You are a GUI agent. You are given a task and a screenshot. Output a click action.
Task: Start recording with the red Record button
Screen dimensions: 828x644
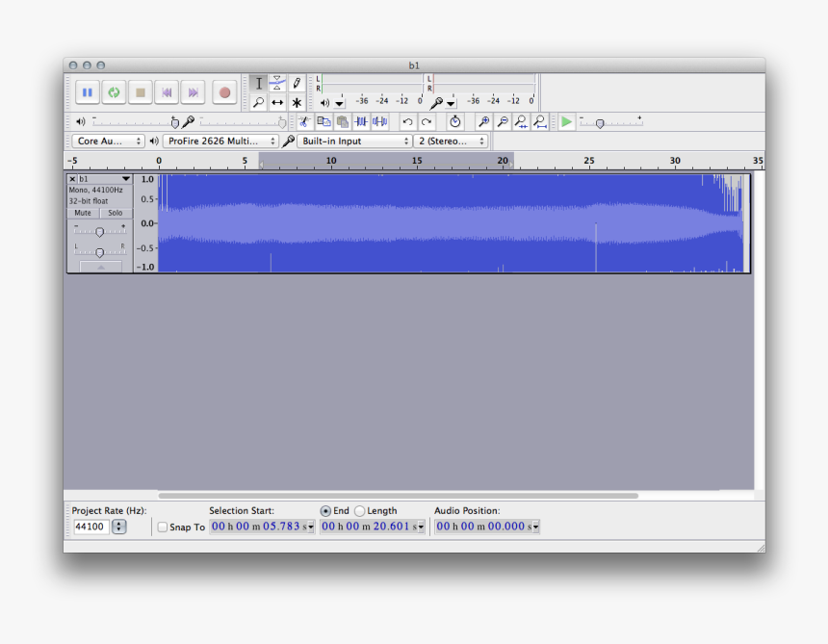coord(224,93)
